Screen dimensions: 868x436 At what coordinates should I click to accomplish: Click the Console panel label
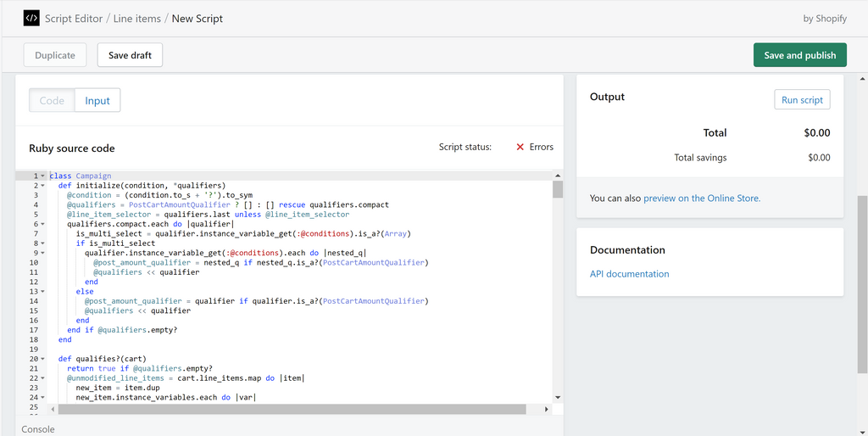(x=37, y=429)
